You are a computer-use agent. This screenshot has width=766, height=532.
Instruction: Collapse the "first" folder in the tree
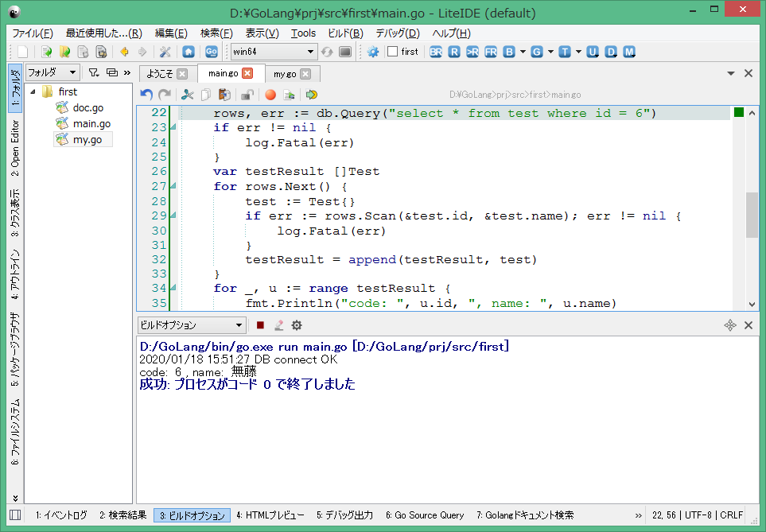click(x=33, y=91)
